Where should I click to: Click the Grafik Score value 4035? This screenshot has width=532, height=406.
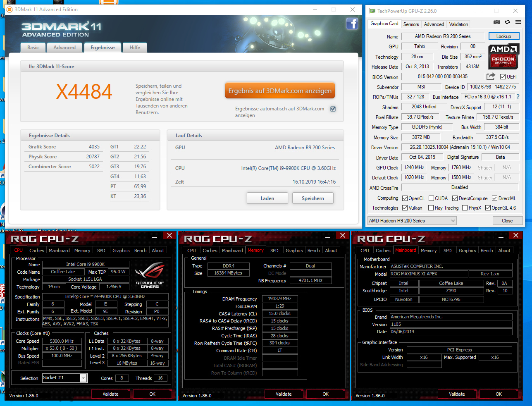94,147
